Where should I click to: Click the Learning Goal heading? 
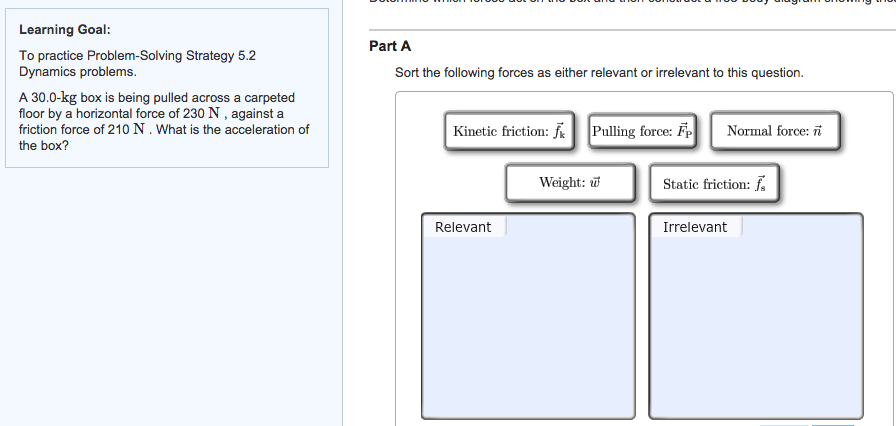(65, 30)
